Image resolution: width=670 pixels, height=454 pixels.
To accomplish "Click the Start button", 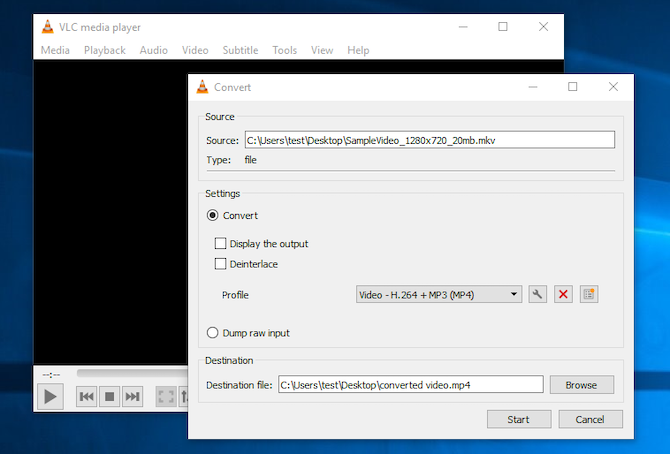I will pos(519,419).
